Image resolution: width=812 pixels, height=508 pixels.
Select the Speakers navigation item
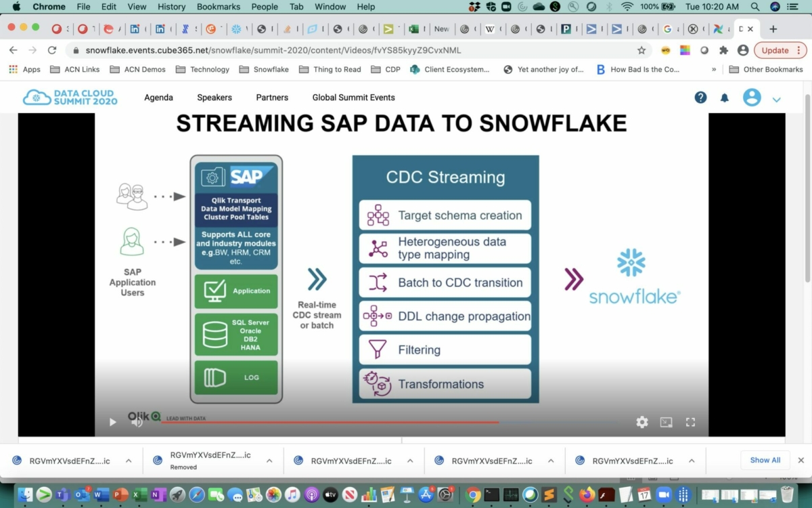214,97
